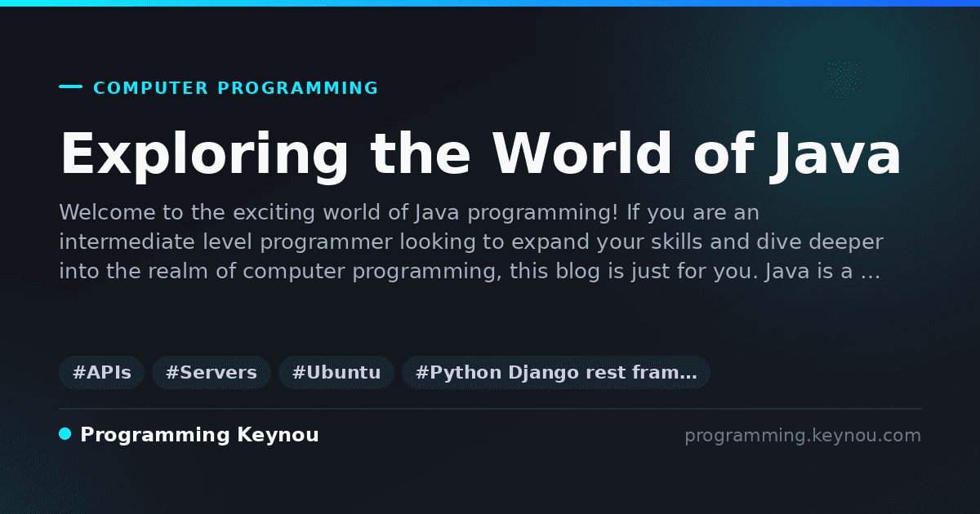Viewport: 980px width, 514px height.
Task: Select the #Servers tag
Action: click(x=212, y=373)
